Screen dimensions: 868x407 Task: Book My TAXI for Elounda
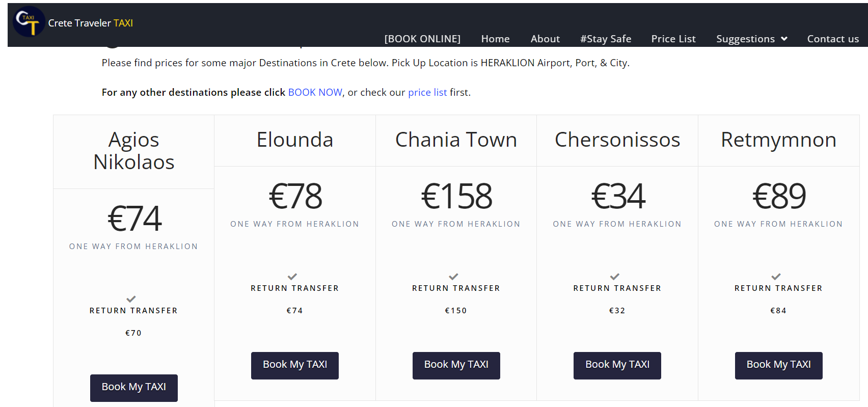coord(295,365)
